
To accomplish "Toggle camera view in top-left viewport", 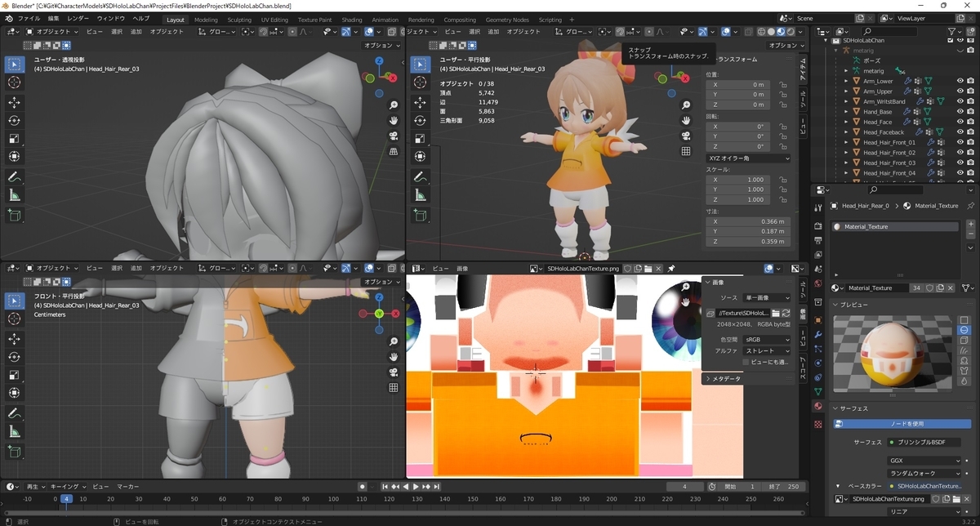I will [x=394, y=136].
